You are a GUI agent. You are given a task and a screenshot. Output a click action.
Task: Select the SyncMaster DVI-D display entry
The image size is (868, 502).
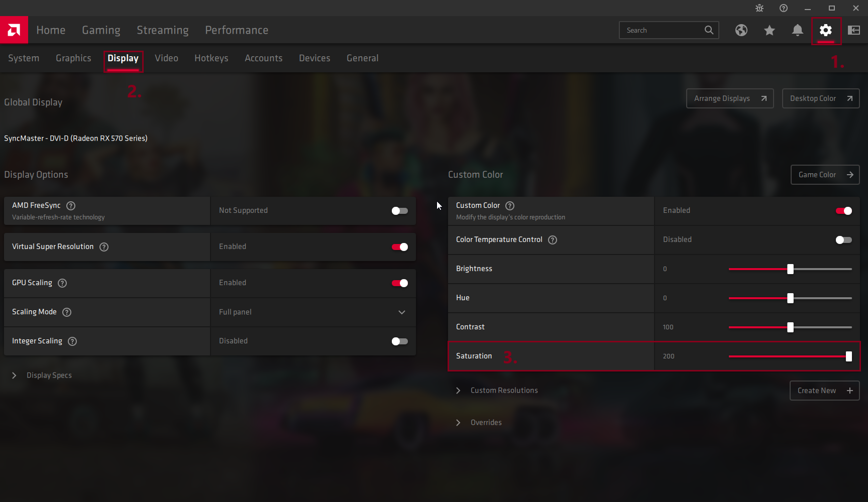coord(76,138)
